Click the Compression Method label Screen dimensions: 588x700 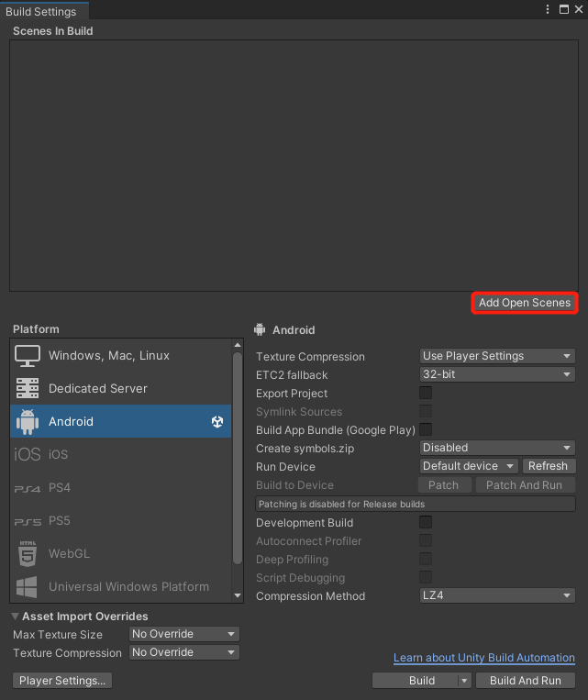pos(310,596)
